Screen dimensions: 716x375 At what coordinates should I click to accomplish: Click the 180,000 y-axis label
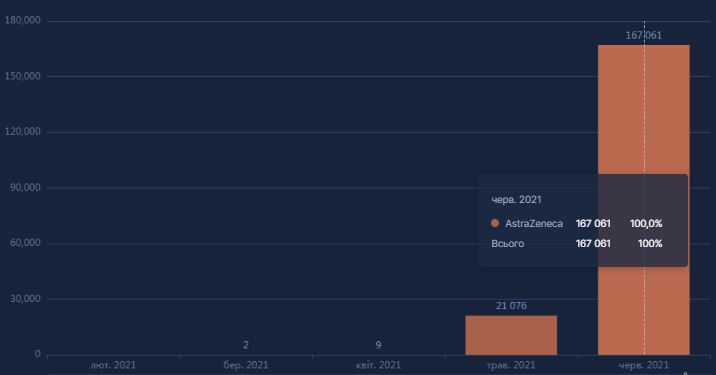22,20
